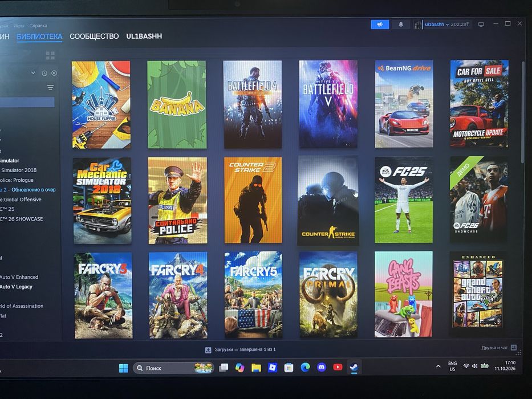The image size is (532, 399).
Task: Open the Banana game cover
Action: 177,104
